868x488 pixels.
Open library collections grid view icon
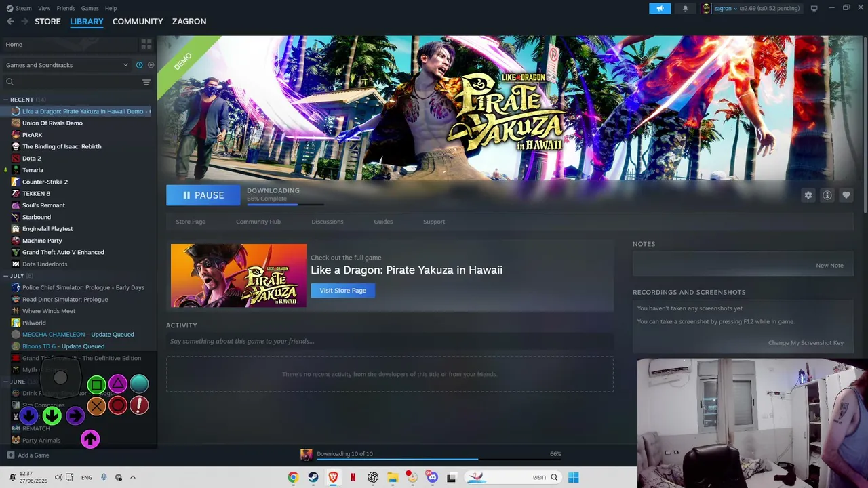(146, 45)
